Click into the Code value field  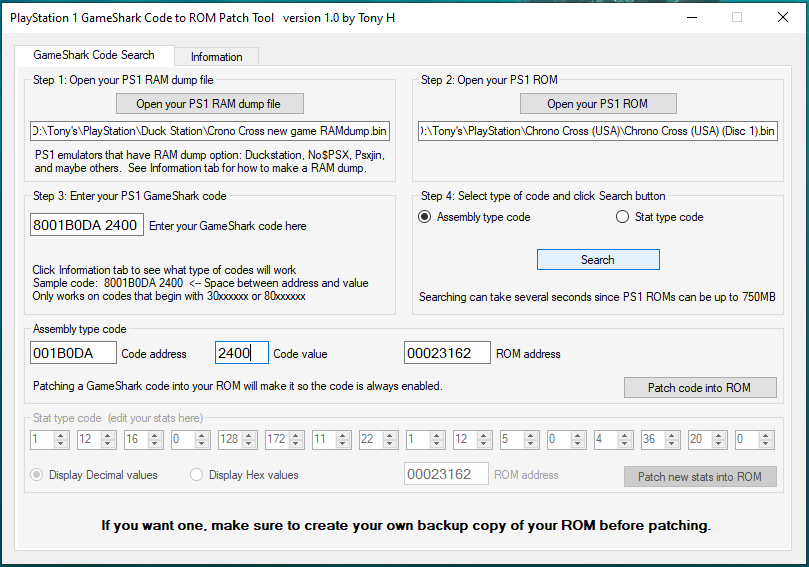click(x=241, y=353)
